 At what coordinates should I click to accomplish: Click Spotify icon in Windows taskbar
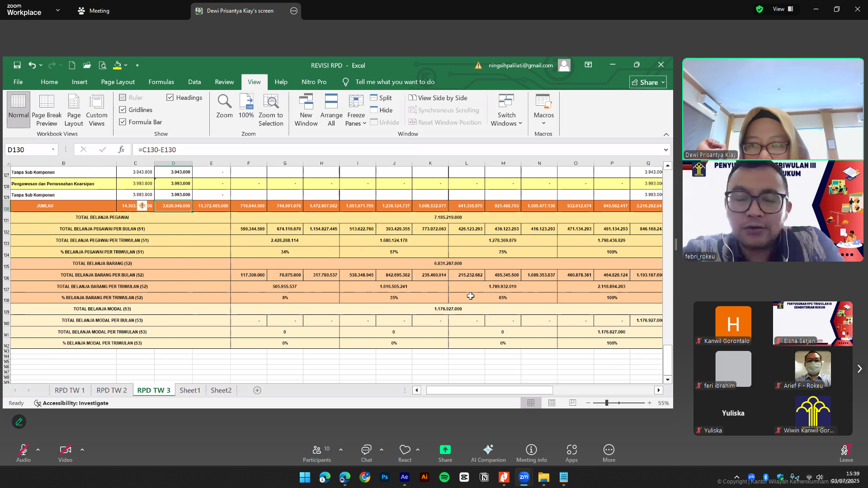click(444, 477)
